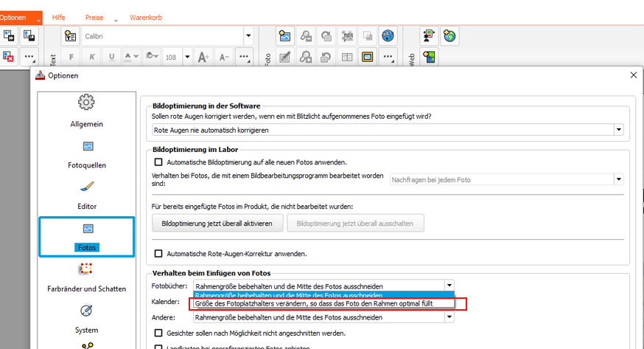Click Bildoptimierung jetzt überall aktivieren button
Screen dimensions: 644x349
pos(217,223)
